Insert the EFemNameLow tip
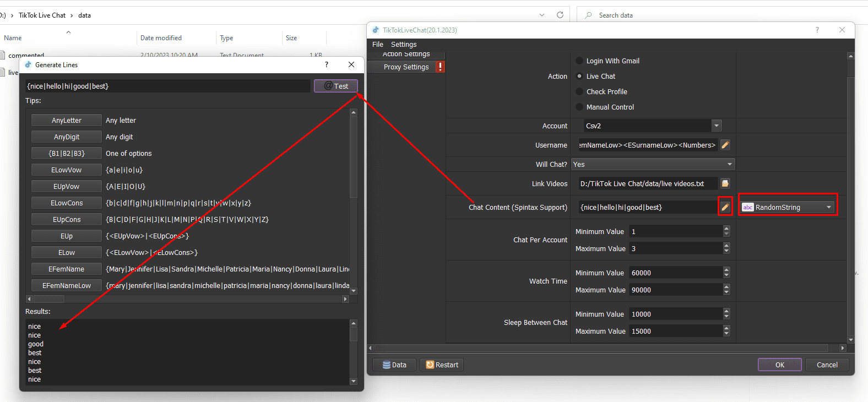 [x=67, y=285]
